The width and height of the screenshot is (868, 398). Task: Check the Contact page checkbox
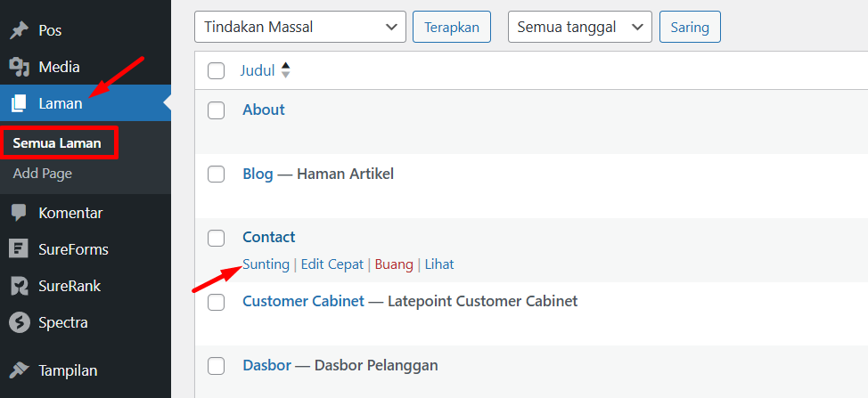(216, 238)
